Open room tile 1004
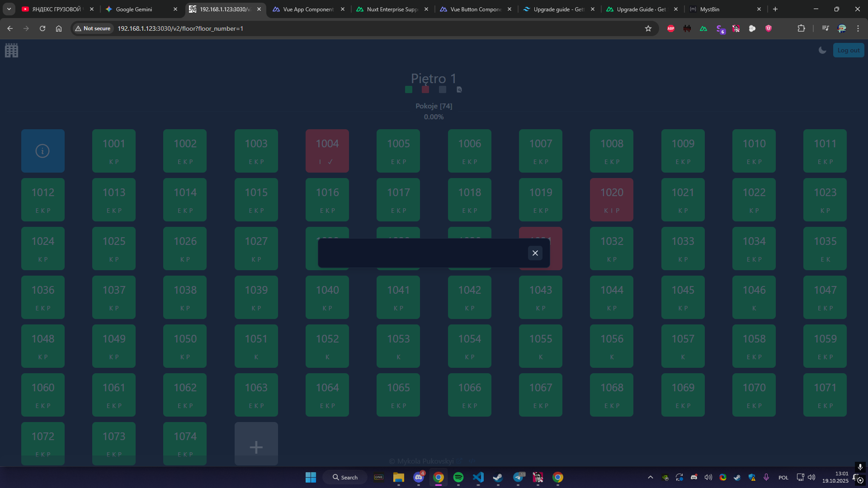Image resolution: width=868 pixels, height=488 pixels. pyautogui.click(x=327, y=151)
